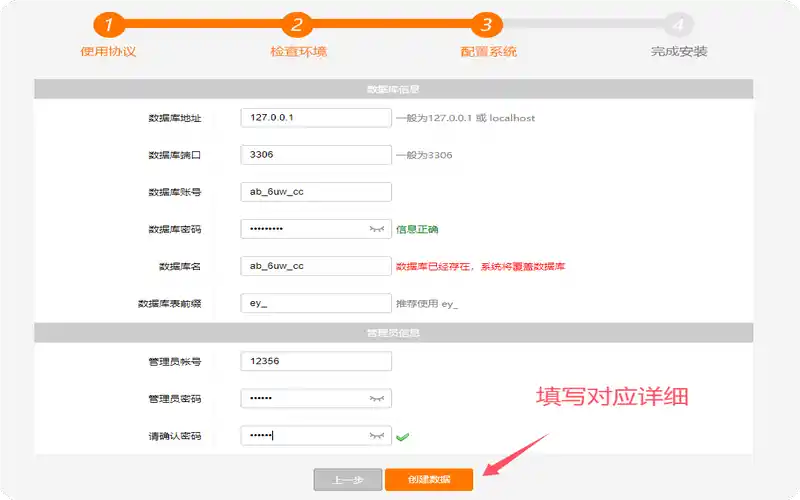Click the 请确认密码 label
Image resolution: width=800 pixels, height=500 pixels.
174,436
